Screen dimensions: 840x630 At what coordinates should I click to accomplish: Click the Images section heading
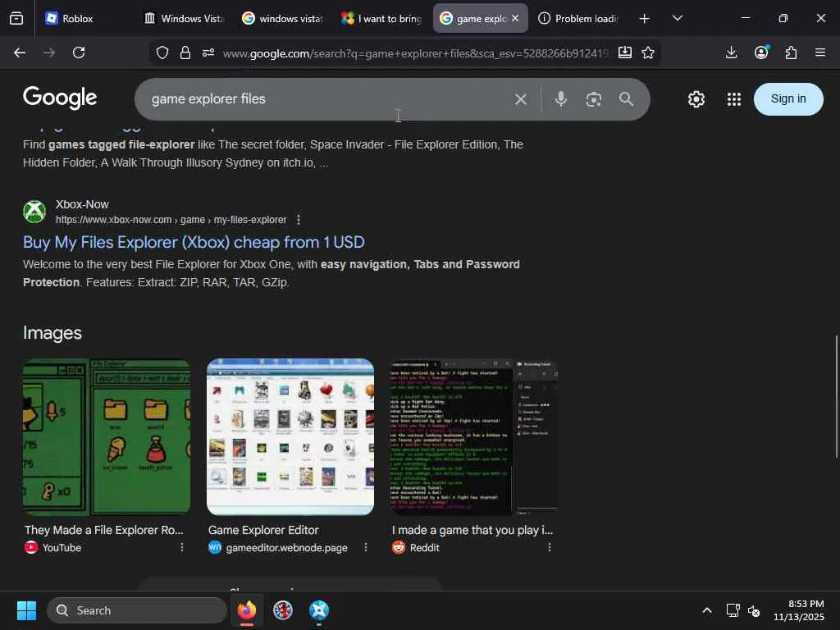click(x=52, y=333)
